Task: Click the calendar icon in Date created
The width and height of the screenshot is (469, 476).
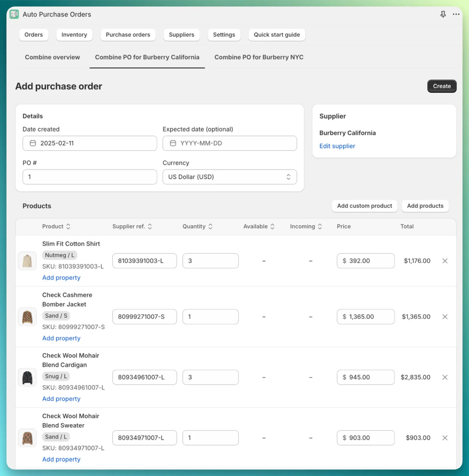Action: [33, 143]
